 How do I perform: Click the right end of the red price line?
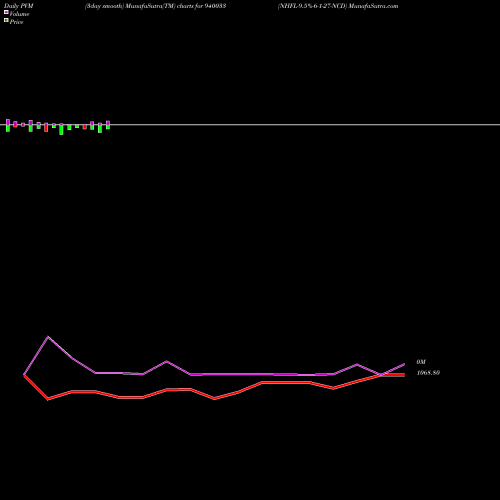(x=404, y=375)
